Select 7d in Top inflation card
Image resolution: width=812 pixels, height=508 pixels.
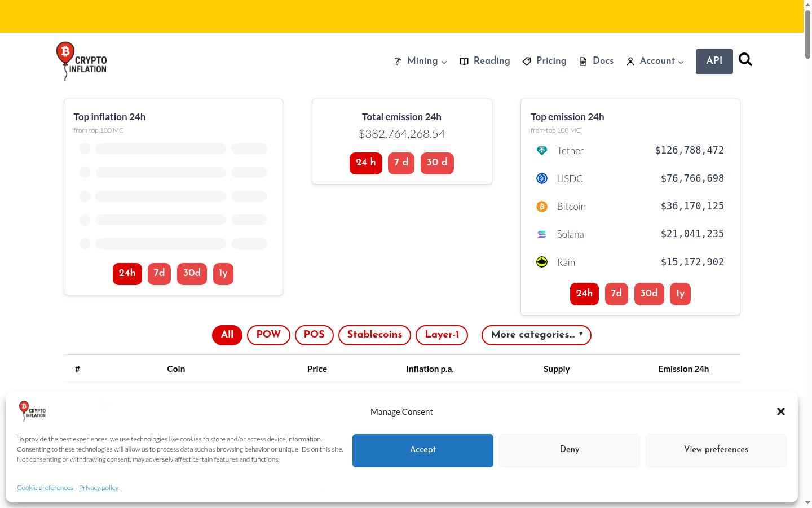tap(160, 274)
